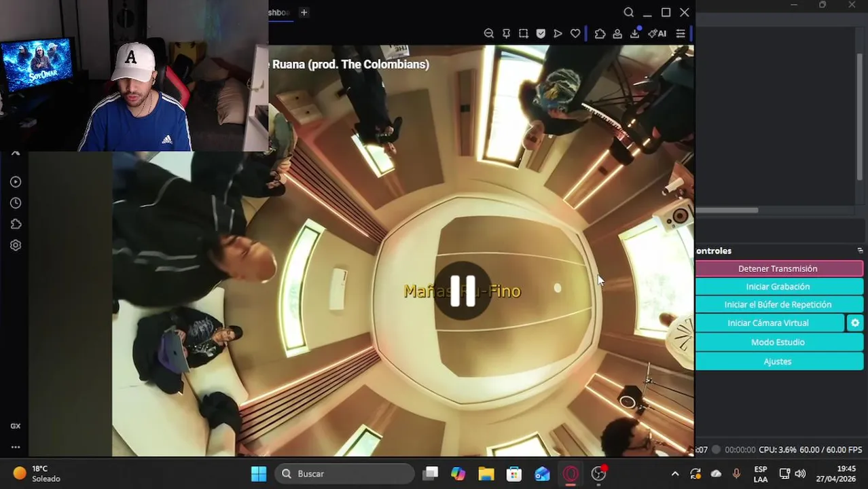Open the three-dot sidebar setup menu
The height and width of the screenshot is (489, 868).
pos(16,447)
